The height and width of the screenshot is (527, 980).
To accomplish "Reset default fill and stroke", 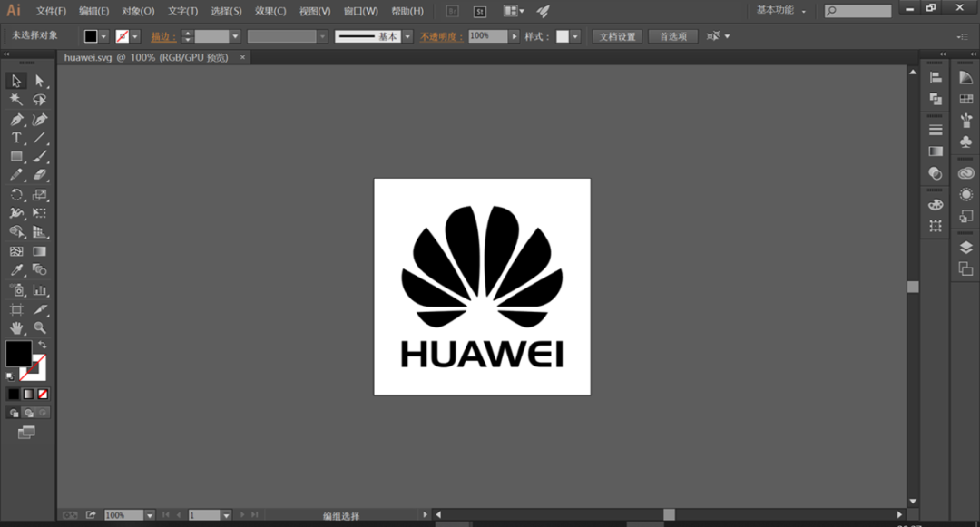I will tap(10, 376).
